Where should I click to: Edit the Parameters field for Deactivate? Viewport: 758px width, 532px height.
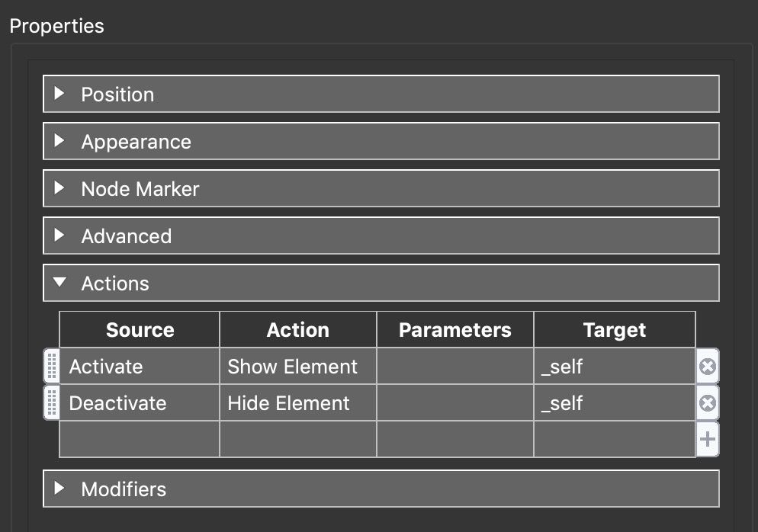click(454, 403)
